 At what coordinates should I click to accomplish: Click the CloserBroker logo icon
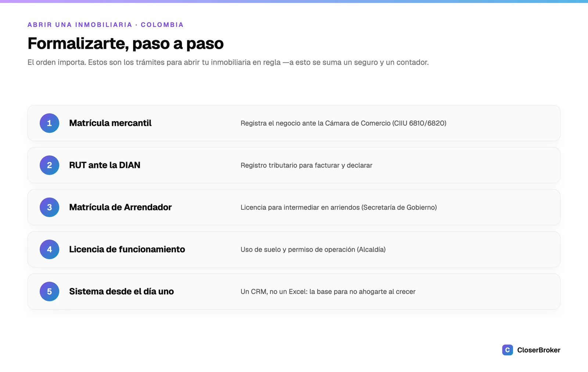(x=508, y=350)
